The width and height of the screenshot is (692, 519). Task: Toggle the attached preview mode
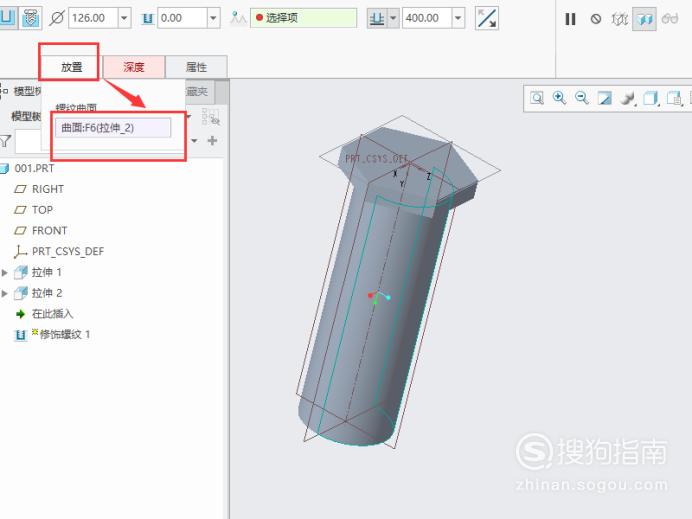tap(644, 19)
